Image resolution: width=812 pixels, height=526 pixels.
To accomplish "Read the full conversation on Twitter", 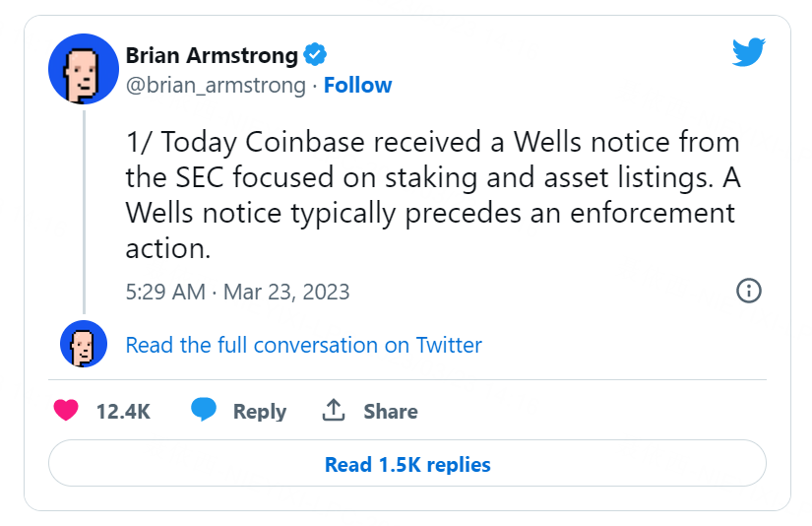I will coord(303,345).
